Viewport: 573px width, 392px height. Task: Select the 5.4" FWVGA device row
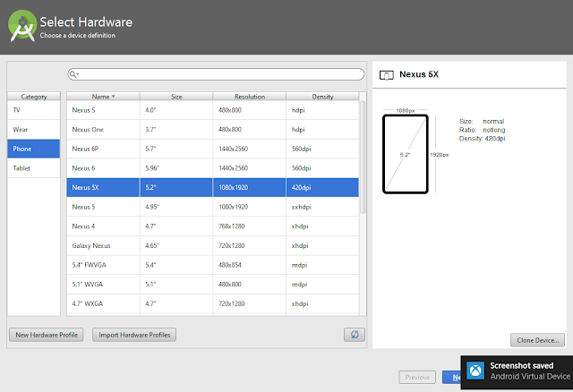pyautogui.click(x=213, y=265)
